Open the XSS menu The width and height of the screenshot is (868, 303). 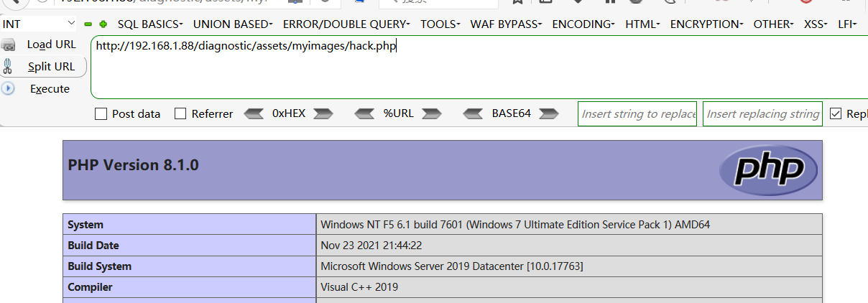click(x=816, y=24)
